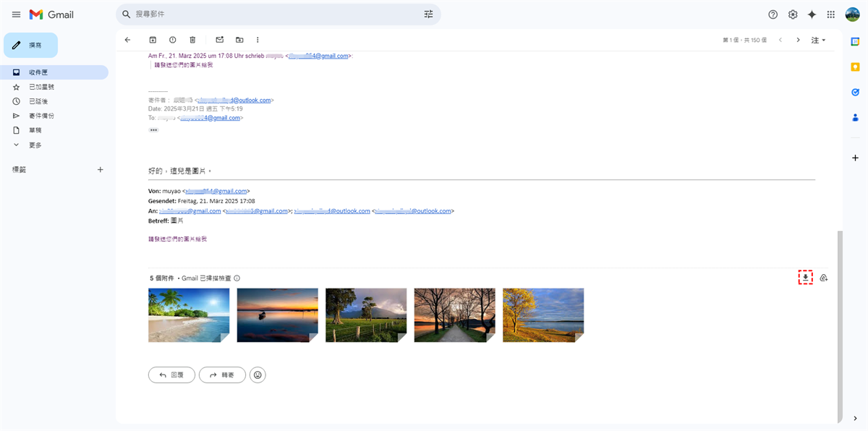This screenshot has height=431, width=868.
Task: Click the 5 個附件 attachments label
Action: (162, 278)
